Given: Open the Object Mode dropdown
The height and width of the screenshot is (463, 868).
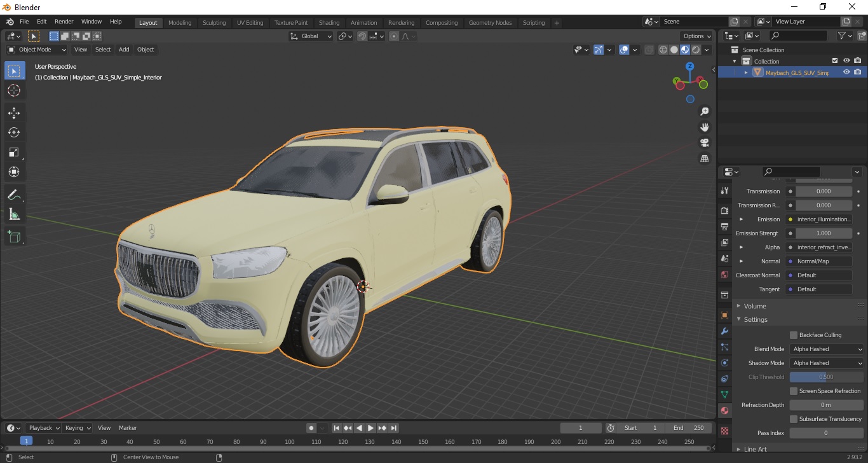Looking at the screenshot, I should coord(37,50).
